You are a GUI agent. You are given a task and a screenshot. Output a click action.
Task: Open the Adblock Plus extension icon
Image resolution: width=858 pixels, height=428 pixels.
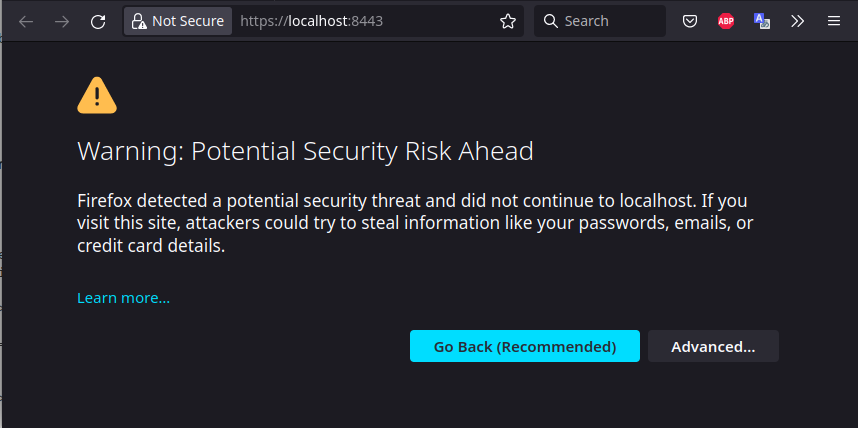[x=726, y=21]
